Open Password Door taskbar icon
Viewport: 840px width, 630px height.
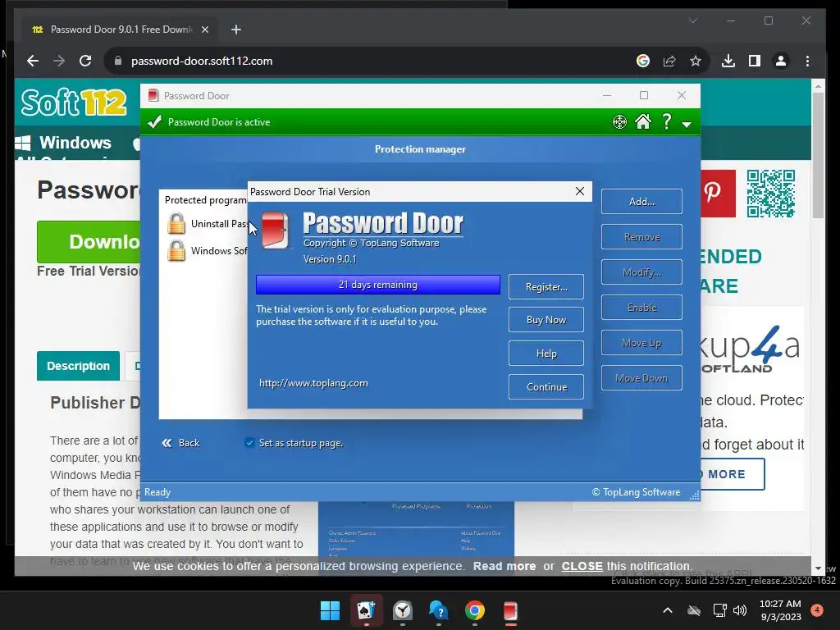pyautogui.click(x=510, y=610)
